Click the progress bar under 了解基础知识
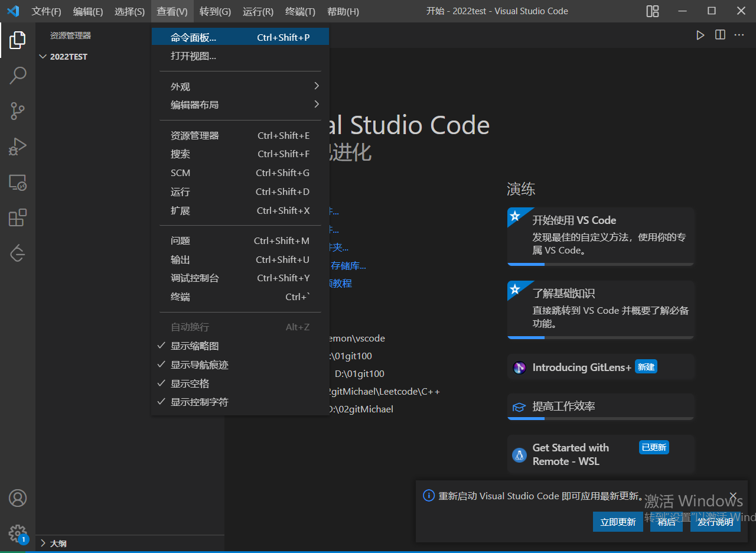 (x=601, y=337)
